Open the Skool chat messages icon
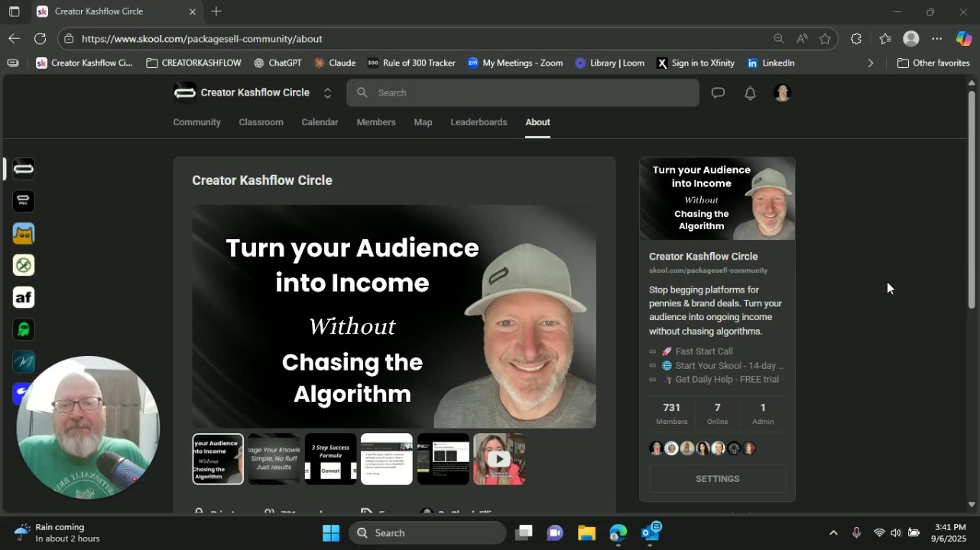The width and height of the screenshot is (980, 550). pos(718,93)
